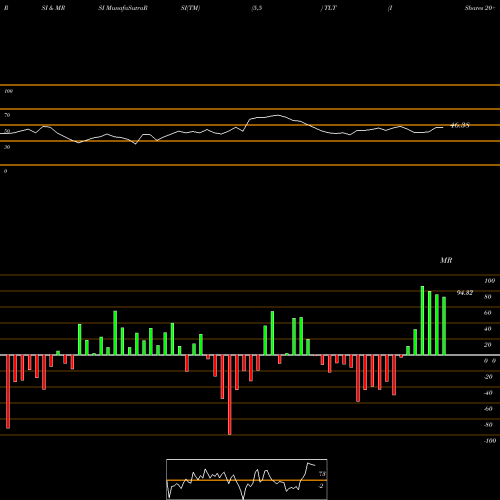
Task: Click the TLT ticker text in header
Action: click(330, 8)
